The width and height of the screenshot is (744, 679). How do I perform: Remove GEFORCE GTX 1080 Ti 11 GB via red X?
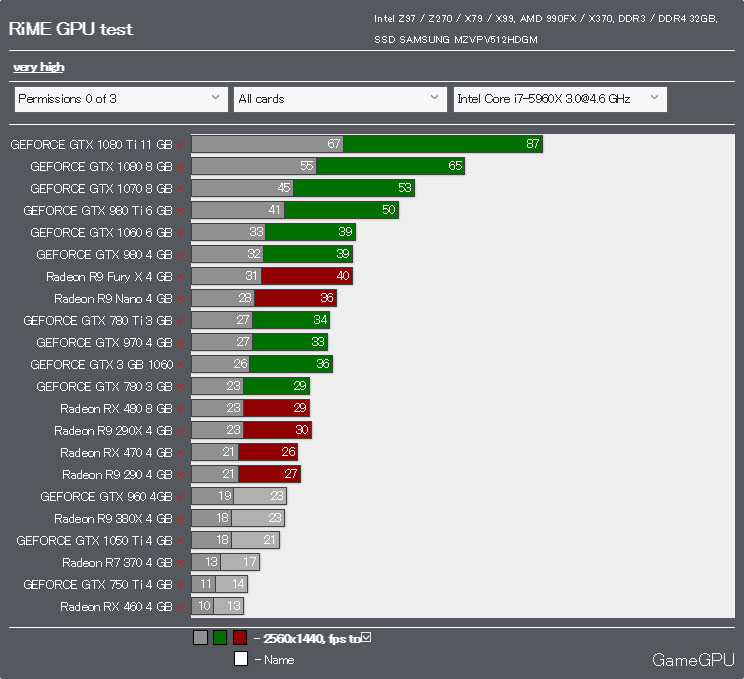click(x=180, y=145)
